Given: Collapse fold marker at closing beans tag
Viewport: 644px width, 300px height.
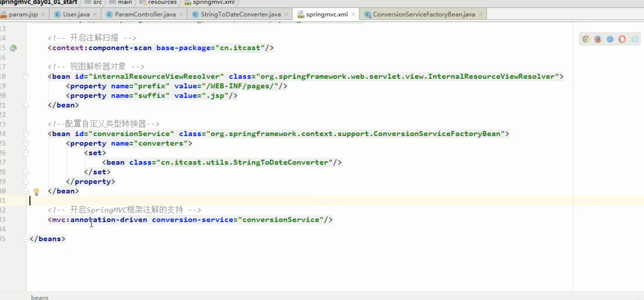Looking at the screenshot, I should pyautogui.click(x=26, y=239).
